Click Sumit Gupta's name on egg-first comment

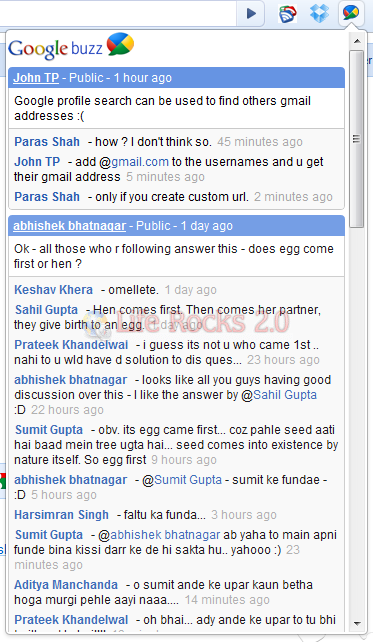[49, 430]
